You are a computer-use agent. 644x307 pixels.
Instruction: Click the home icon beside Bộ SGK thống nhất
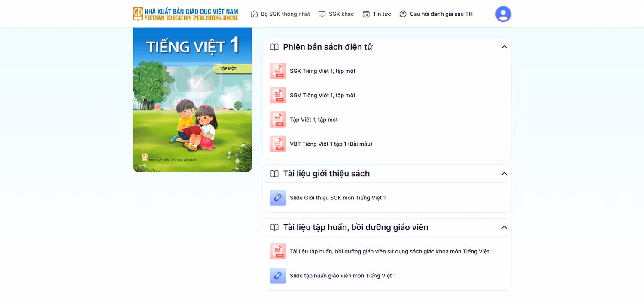(x=254, y=14)
